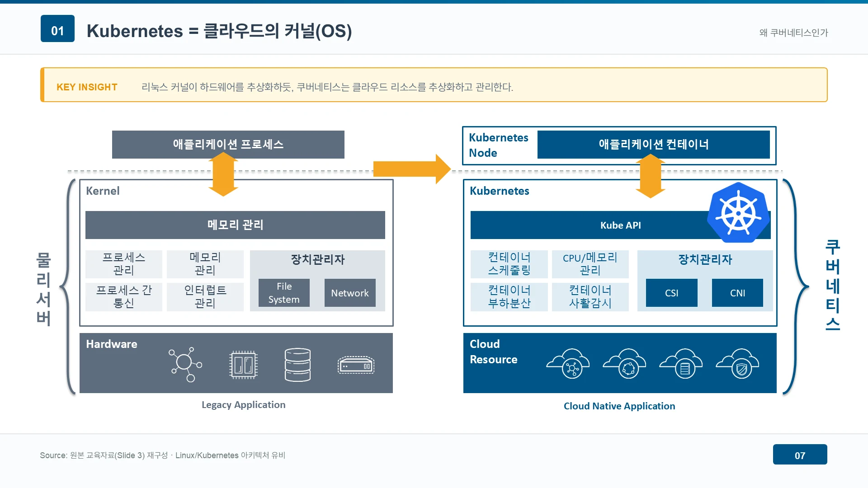Select the 메모리 관리 bar in Kernel
The width and height of the screenshot is (868, 488).
(x=235, y=225)
